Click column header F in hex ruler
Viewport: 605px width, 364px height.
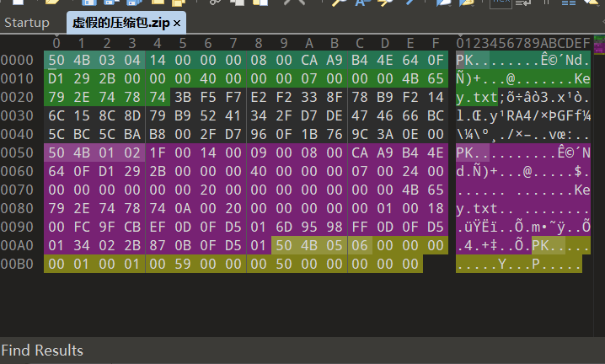click(x=436, y=43)
